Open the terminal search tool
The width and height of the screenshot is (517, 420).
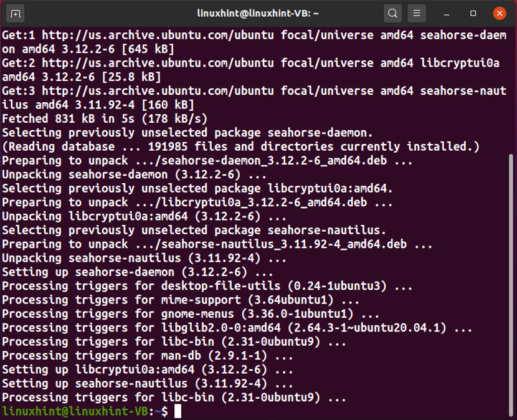392,14
